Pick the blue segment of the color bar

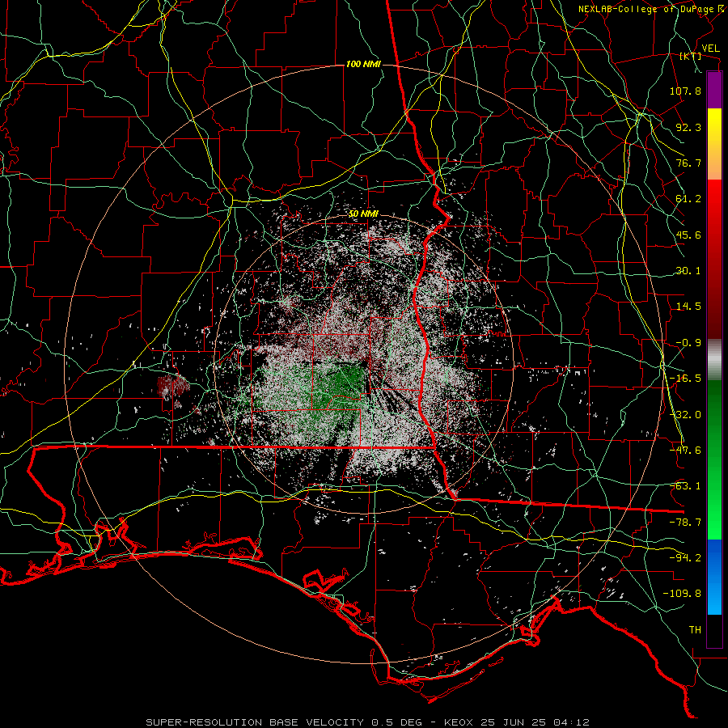point(714,577)
